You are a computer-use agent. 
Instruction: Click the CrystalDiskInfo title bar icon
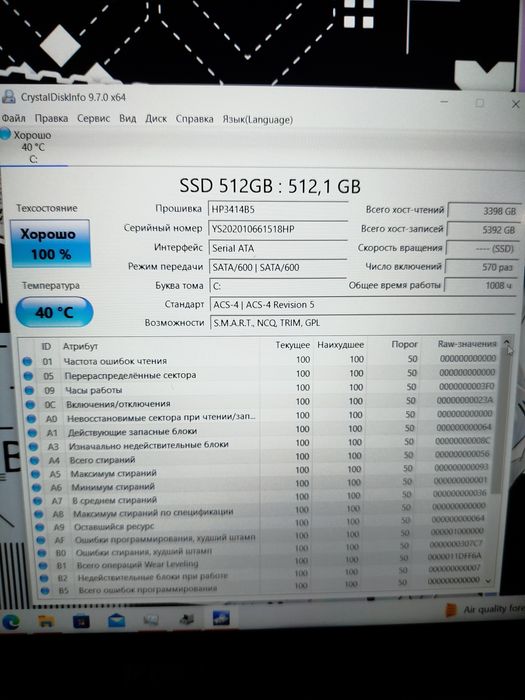[x=9, y=96]
